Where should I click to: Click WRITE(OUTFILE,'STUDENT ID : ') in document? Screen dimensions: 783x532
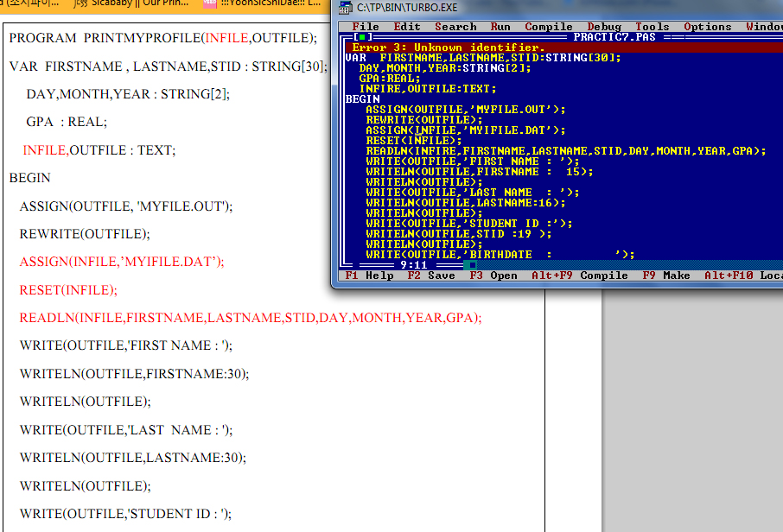(125, 514)
